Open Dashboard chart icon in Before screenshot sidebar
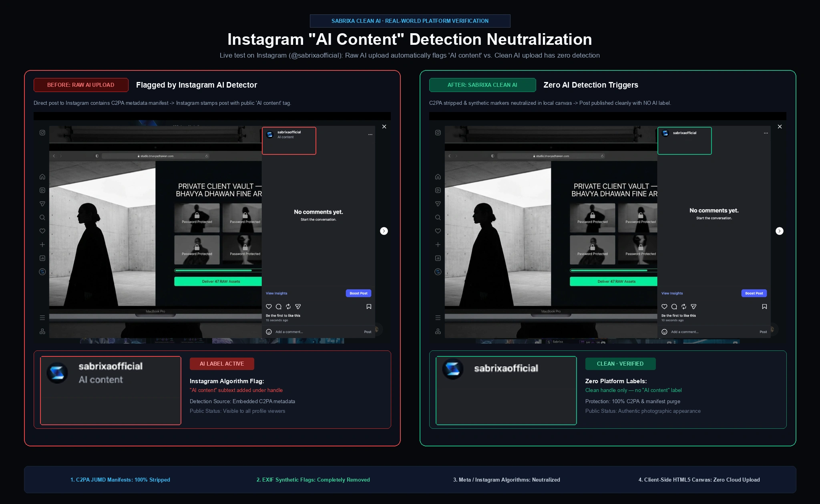Image resolution: width=820 pixels, height=504 pixels. [42, 258]
